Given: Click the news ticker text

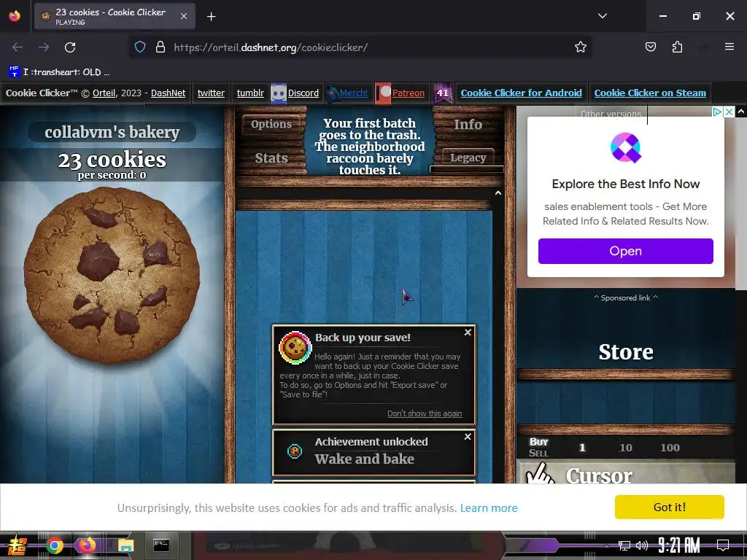Looking at the screenshot, I should click(x=369, y=146).
